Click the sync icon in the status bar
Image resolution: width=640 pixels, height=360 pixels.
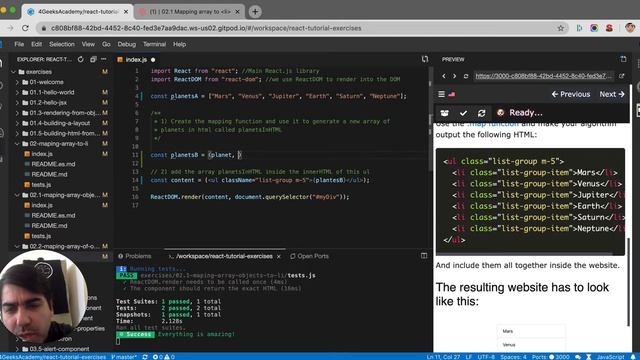pos(145,357)
